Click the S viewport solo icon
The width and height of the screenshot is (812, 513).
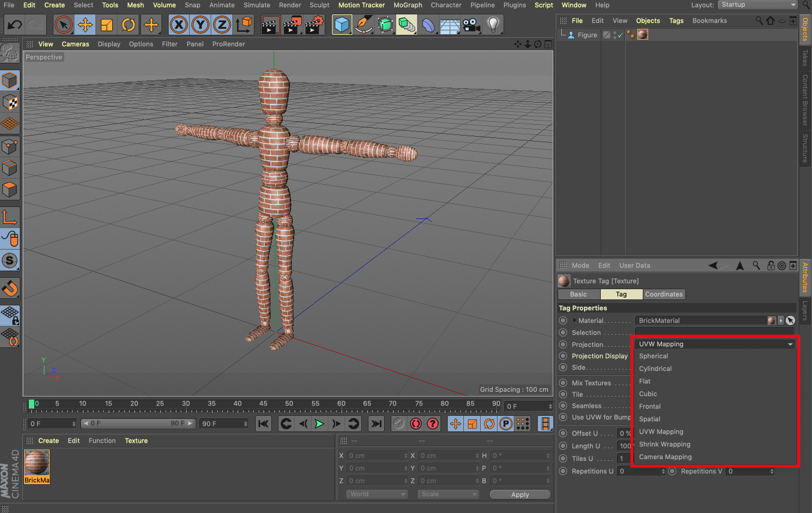pyautogui.click(x=10, y=260)
